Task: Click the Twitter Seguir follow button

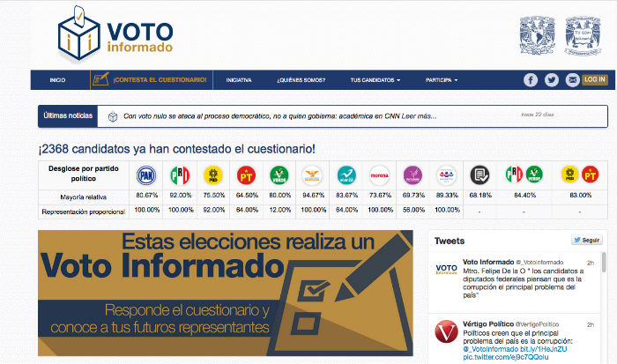Action: click(587, 240)
